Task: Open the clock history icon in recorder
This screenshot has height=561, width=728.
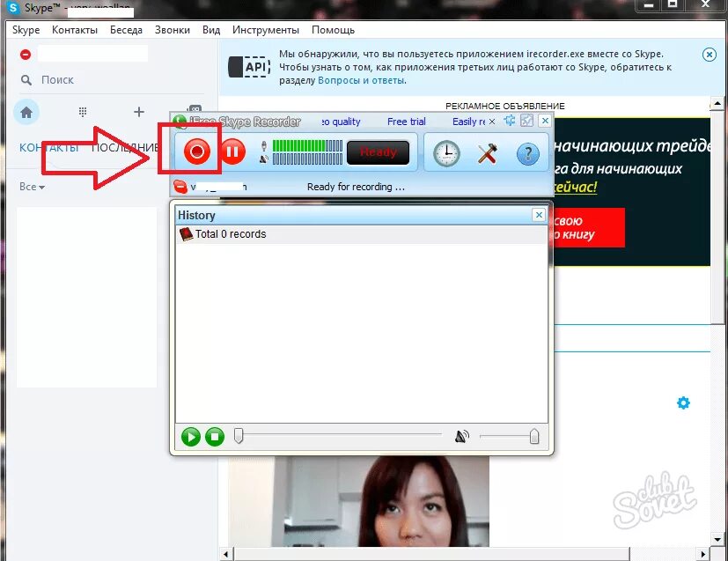Action: point(446,154)
